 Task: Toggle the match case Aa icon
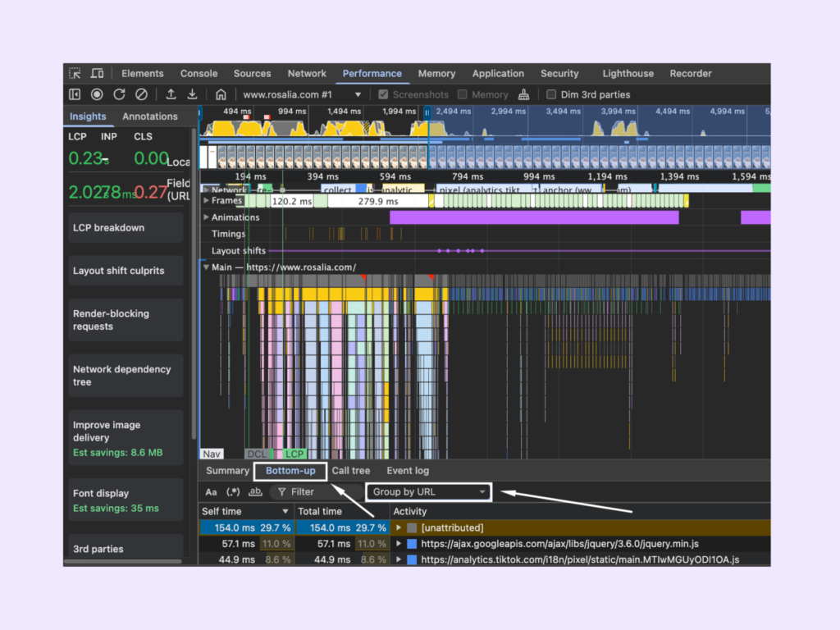click(211, 492)
